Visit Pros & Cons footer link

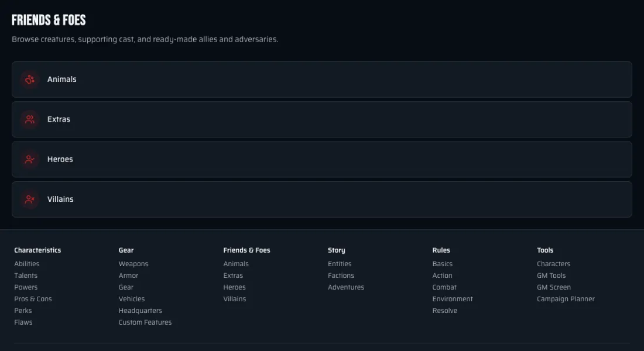pyautogui.click(x=33, y=299)
